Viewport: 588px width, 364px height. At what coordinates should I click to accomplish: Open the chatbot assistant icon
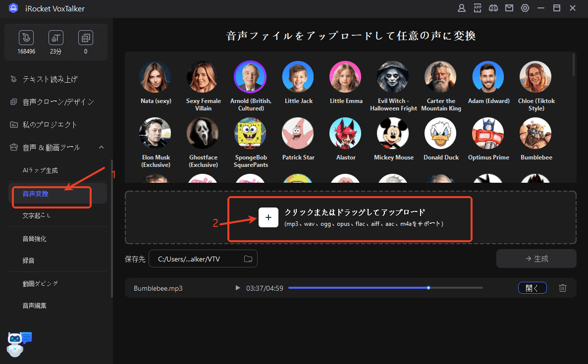[19, 344]
